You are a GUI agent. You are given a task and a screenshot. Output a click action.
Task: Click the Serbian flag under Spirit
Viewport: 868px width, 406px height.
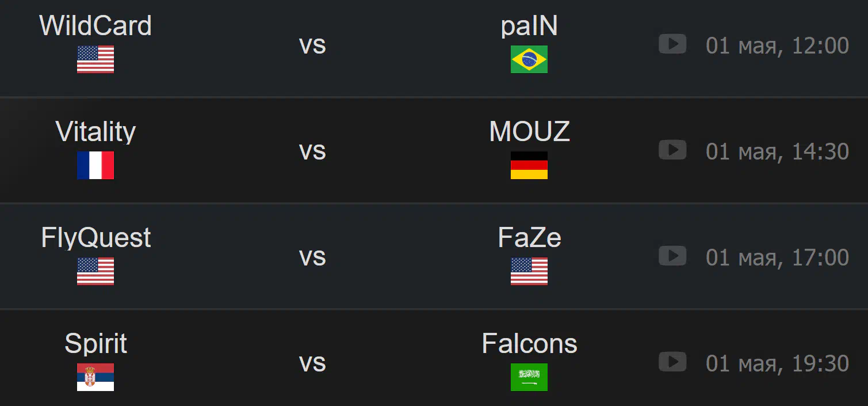pos(95,377)
